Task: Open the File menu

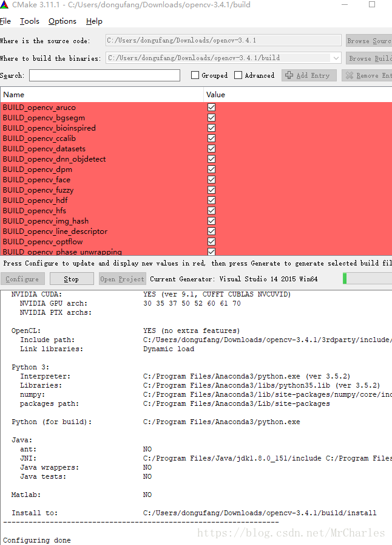Action: tap(5, 21)
